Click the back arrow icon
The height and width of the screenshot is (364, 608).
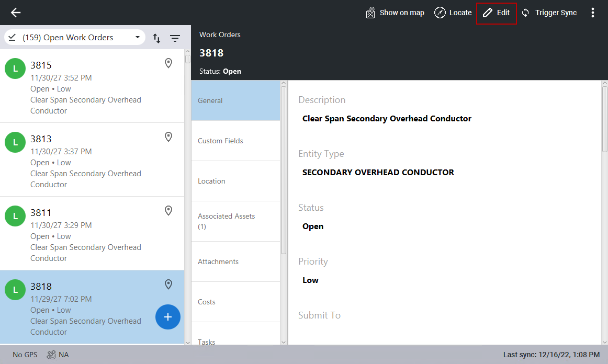pyautogui.click(x=16, y=13)
